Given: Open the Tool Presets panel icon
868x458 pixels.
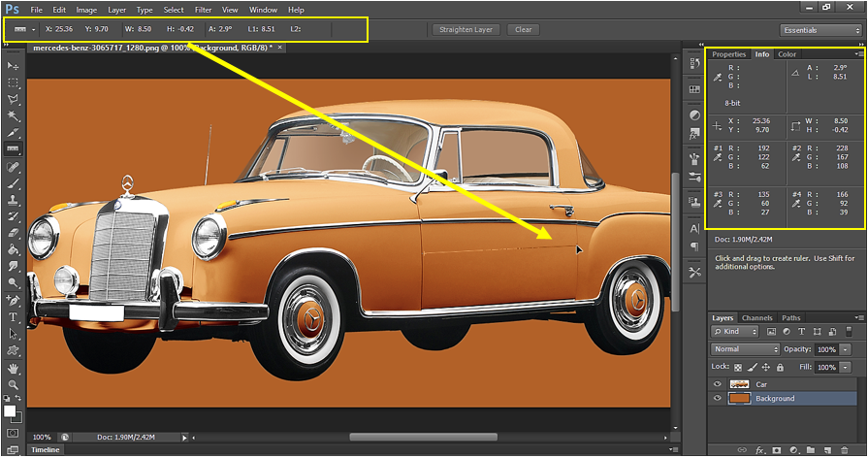Looking at the screenshot, I should pyautogui.click(x=694, y=272).
